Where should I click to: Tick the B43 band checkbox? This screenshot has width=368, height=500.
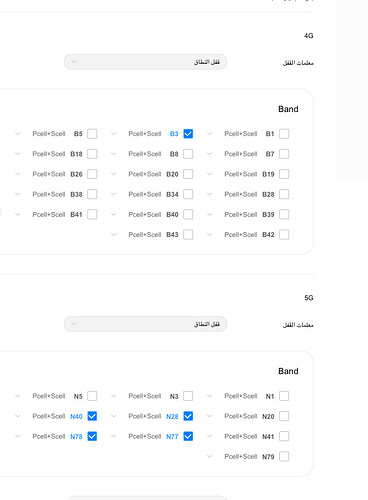(188, 235)
